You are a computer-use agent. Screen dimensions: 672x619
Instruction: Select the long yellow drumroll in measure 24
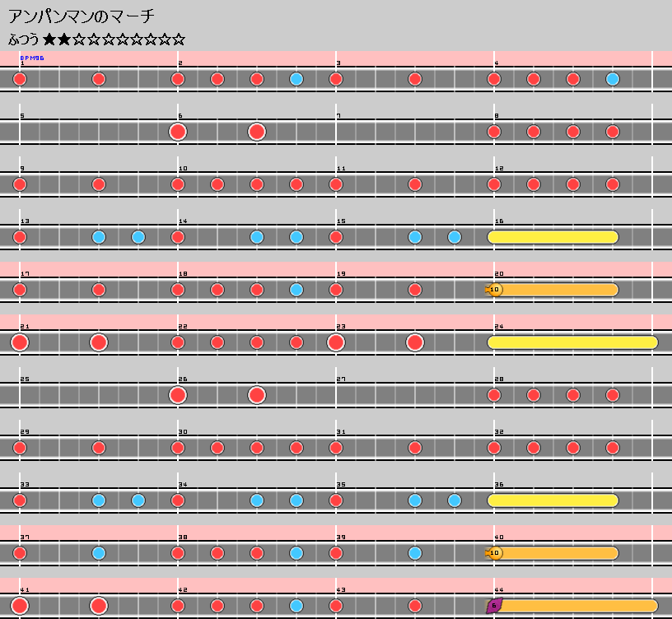click(572, 342)
